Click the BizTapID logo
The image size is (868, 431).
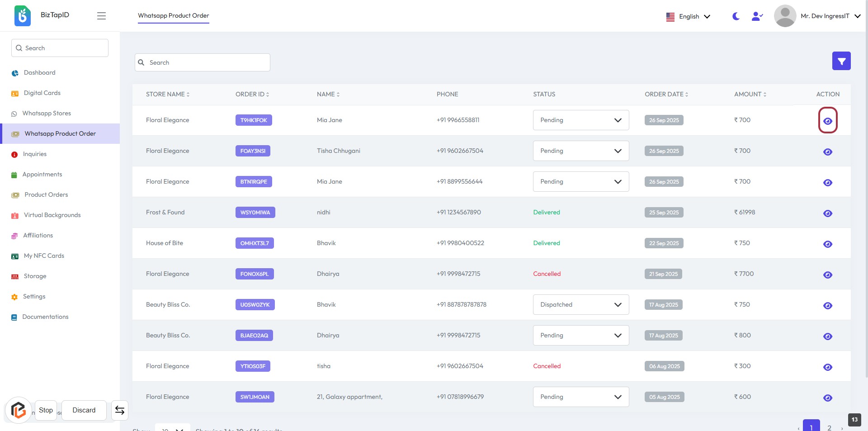pyautogui.click(x=23, y=16)
